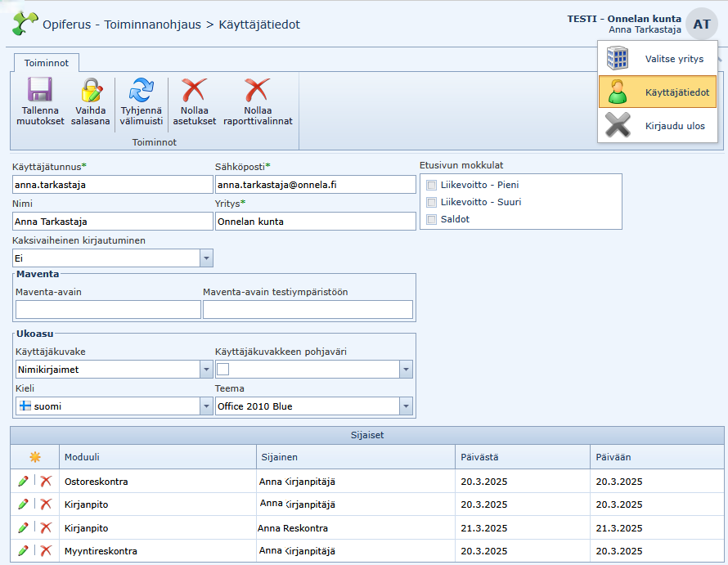The image size is (728, 565).
Task: Open the Teema theme dropdown
Action: tap(406, 406)
